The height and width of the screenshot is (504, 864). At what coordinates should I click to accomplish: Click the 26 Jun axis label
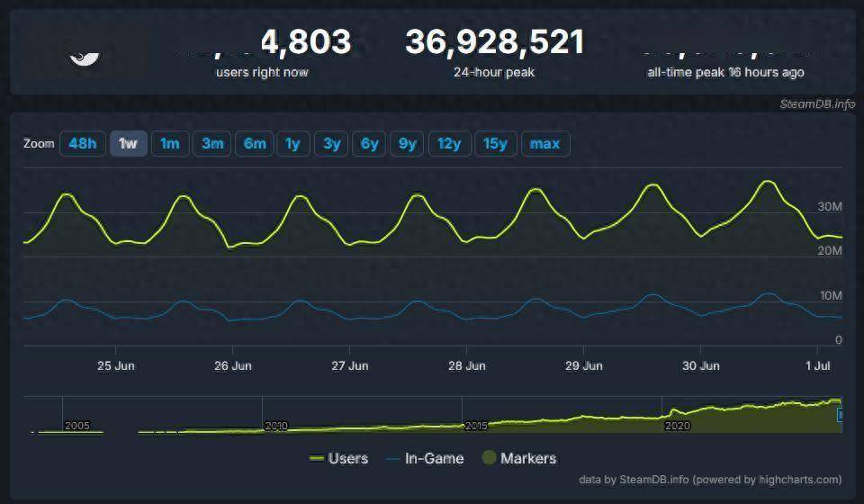(x=232, y=365)
